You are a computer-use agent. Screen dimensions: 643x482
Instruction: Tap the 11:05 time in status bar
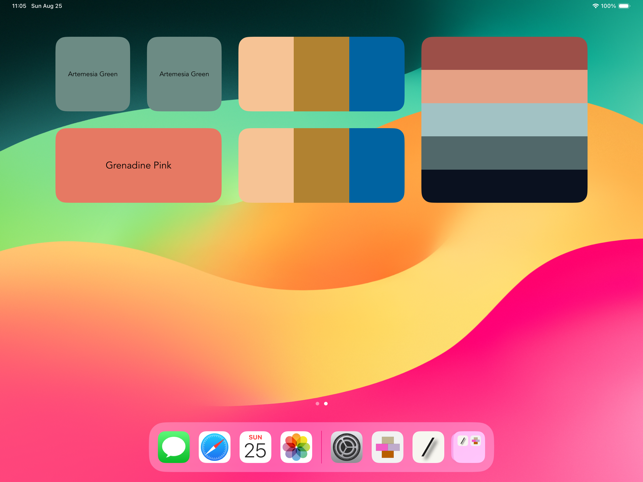[x=19, y=6]
